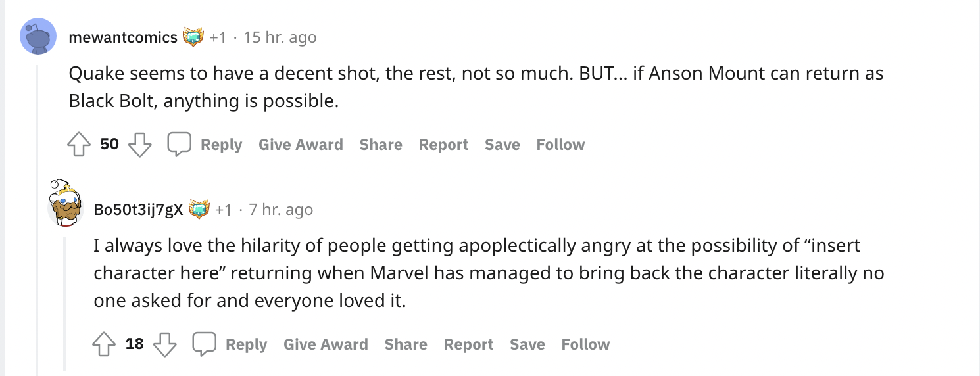Upvote Bo50t3ij7gX's reply
Viewport: 980px width, 376px height.
click(104, 344)
